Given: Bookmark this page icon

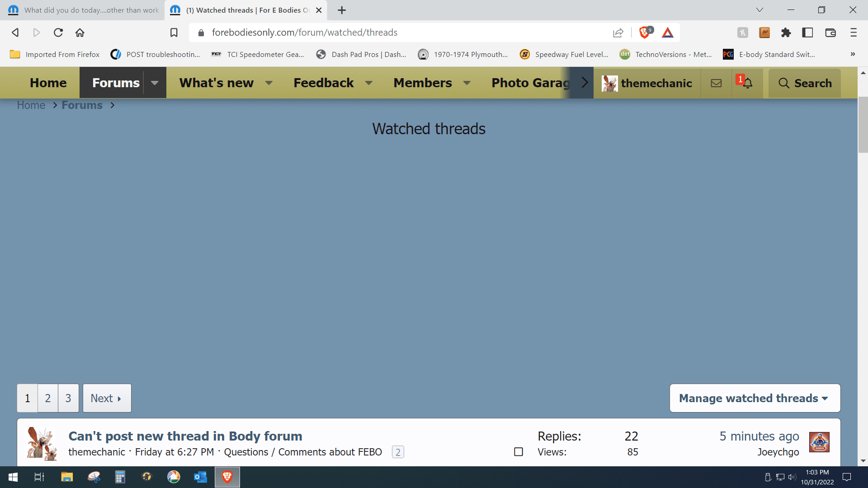Looking at the screenshot, I should (174, 33).
